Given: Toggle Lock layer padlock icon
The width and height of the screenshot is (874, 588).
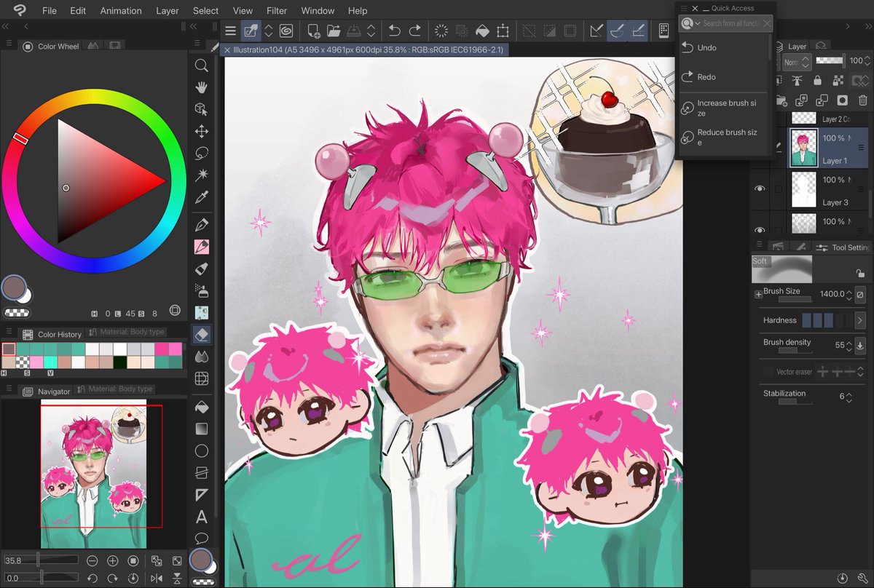Looking at the screenshot, I should [x=817, y=81].
